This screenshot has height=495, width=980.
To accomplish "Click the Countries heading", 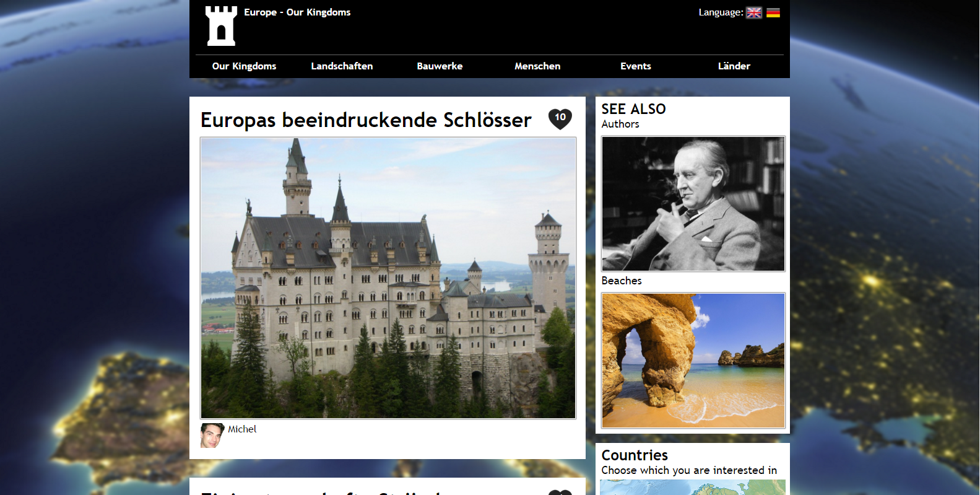I will (635, 455).
